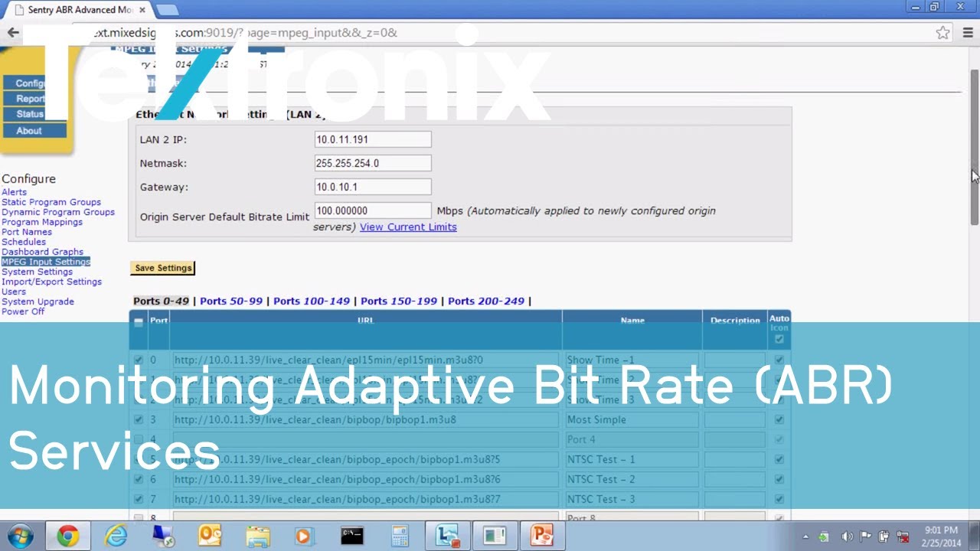Open the Users link

(x=14, y=292)
